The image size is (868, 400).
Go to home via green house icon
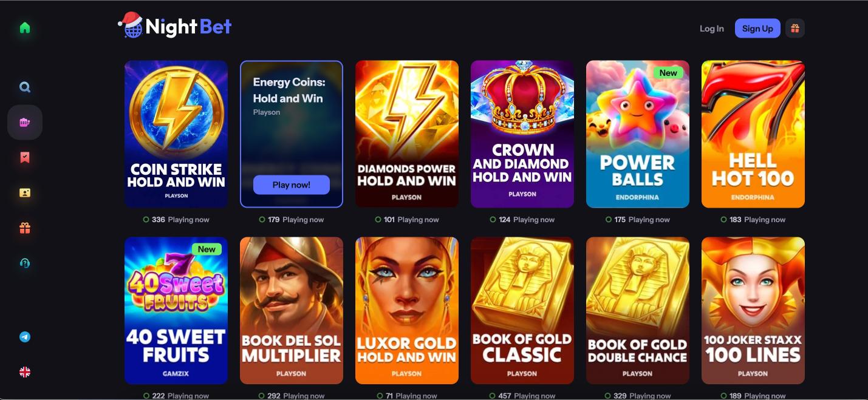tap(25, 28)
